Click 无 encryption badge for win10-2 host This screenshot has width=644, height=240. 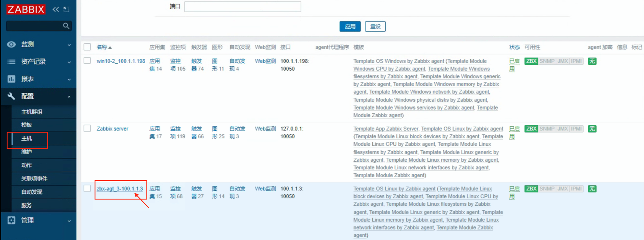[x=592, y=61]
